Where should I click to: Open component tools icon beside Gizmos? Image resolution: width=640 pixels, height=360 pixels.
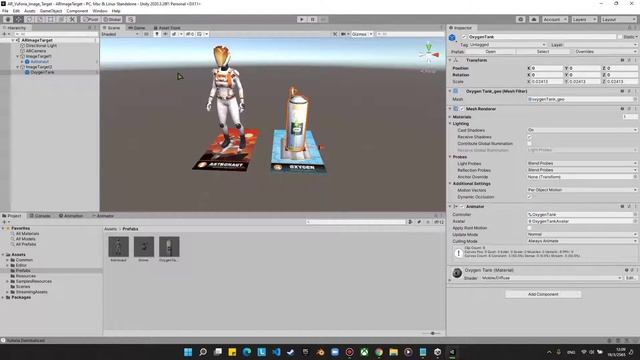pyautogui.click(x=335, y=34)
